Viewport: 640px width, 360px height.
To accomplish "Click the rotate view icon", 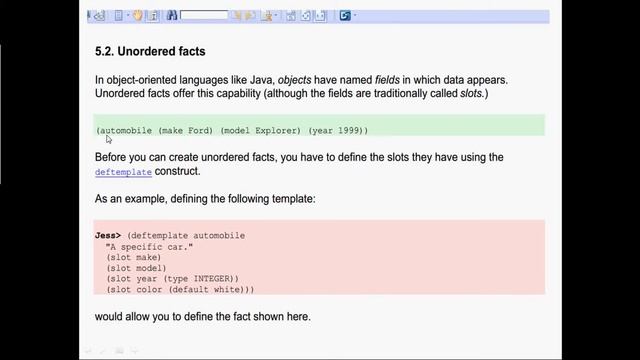I will pos(306,16).
